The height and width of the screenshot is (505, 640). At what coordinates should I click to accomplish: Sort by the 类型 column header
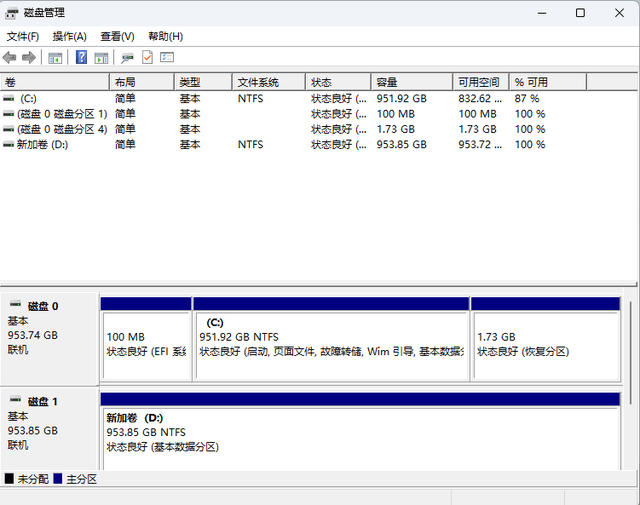(x=203, y=82)
